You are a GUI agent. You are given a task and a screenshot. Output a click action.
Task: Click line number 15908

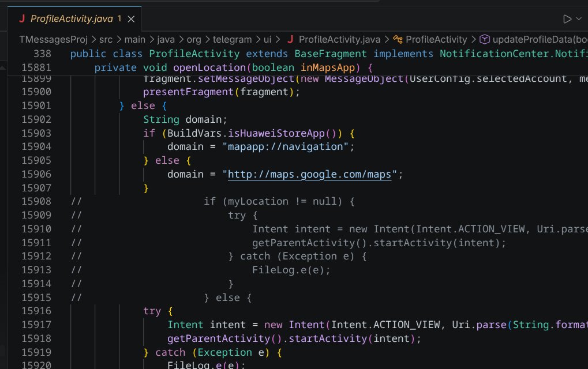pos(36,202)
